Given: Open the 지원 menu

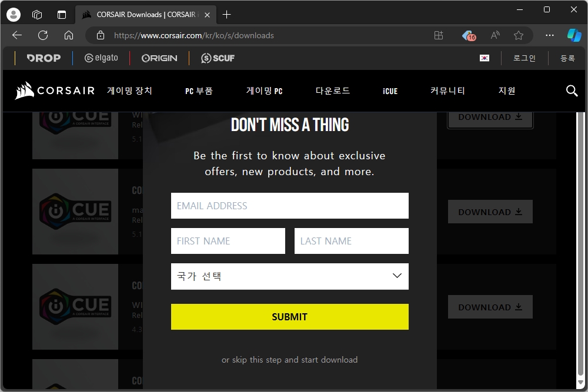Looking at the screenshot, I should [x=507, y=91].
